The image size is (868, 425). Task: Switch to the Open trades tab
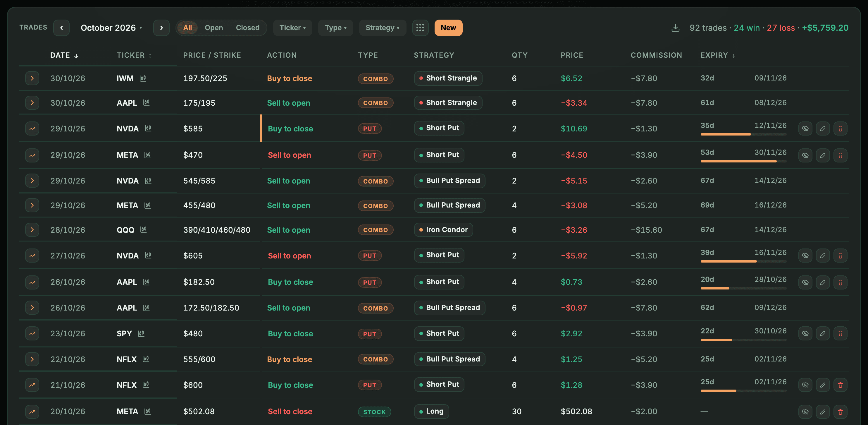213,28
